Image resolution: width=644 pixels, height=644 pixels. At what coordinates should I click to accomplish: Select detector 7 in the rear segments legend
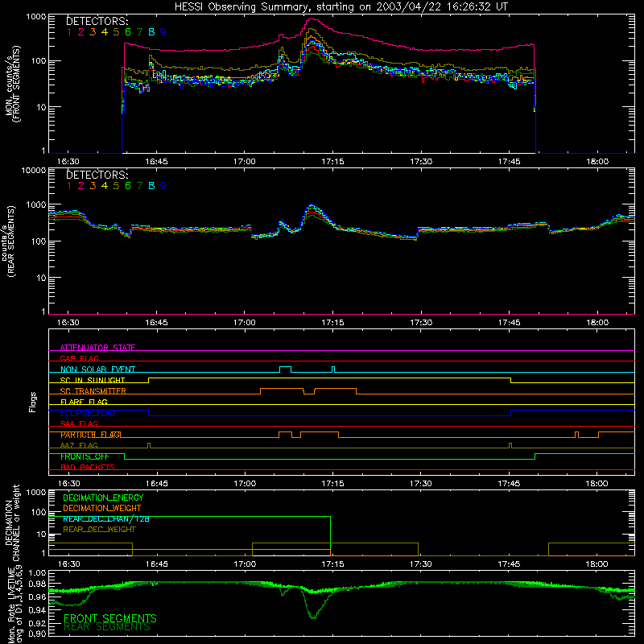pyautogui.click(x=139, y=186)
